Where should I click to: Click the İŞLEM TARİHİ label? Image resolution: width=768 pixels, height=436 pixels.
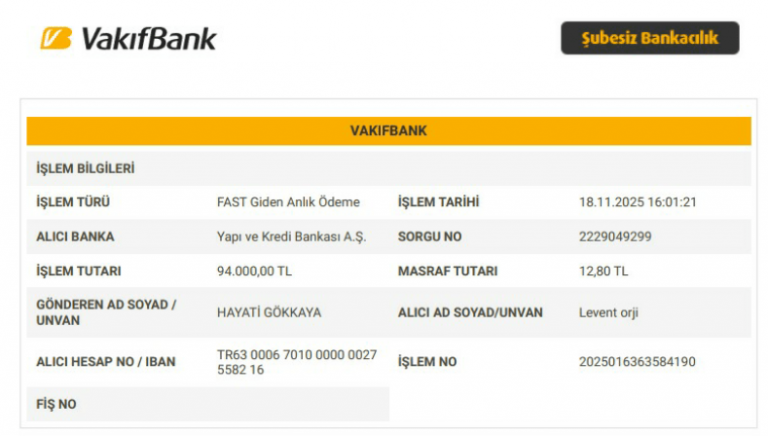(x=438, y=202)
